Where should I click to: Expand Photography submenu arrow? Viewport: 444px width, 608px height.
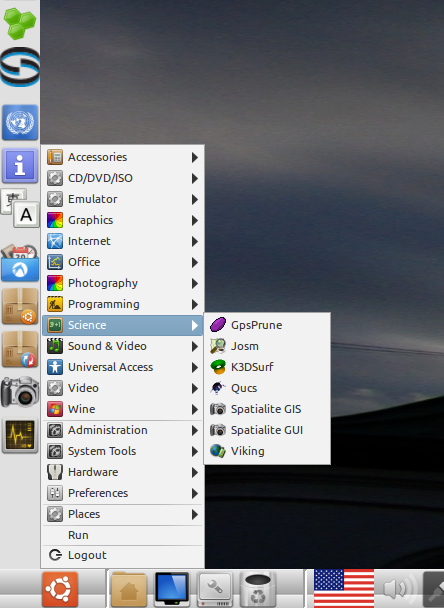click(195, 283)
